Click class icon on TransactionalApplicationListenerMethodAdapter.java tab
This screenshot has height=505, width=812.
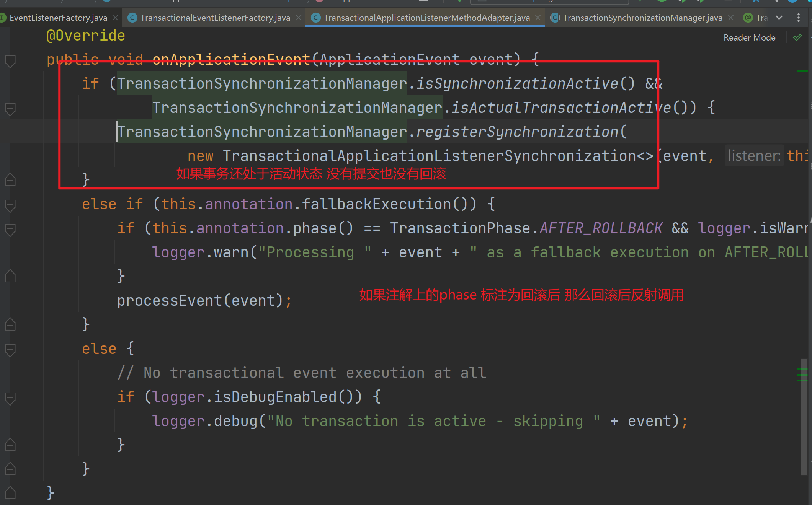coord(315,18)
